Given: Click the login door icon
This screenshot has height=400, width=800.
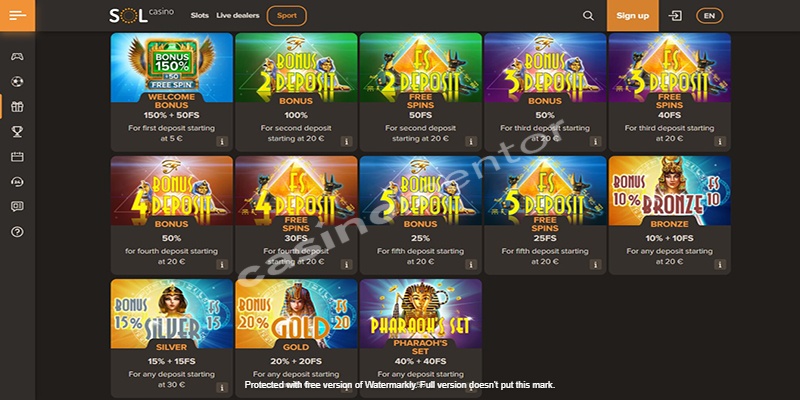Looking at the screenshot, I should 675,16.
